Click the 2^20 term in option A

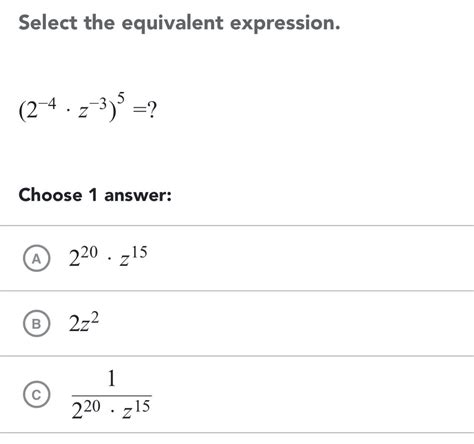[x=83, y=257]
